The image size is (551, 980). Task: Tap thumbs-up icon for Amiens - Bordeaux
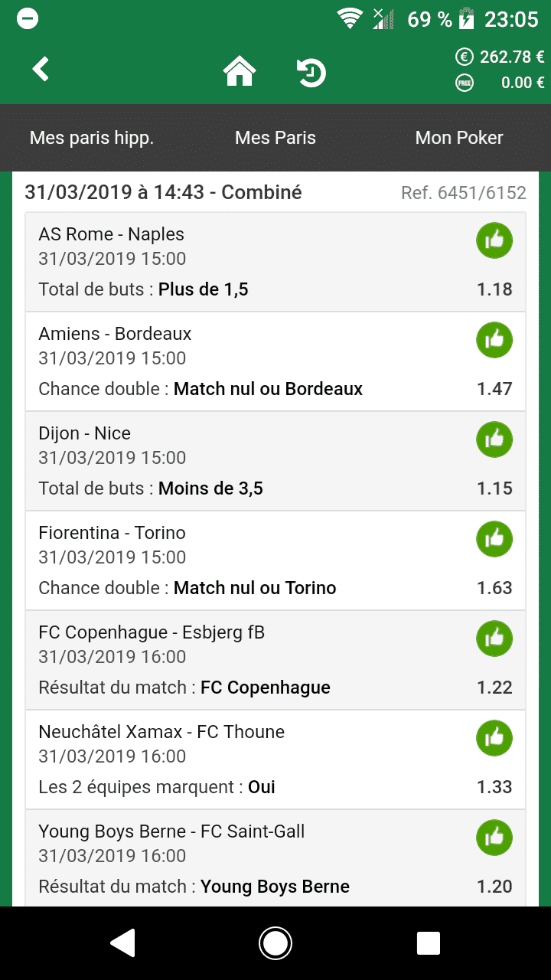pos(494,340)
